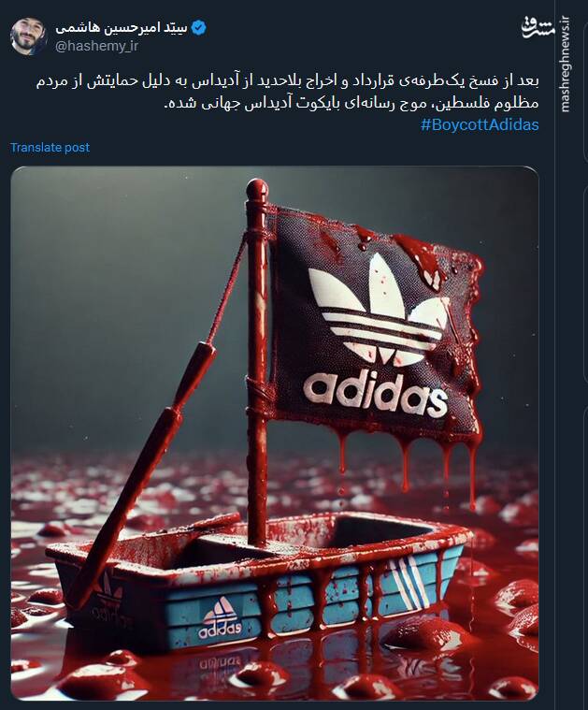Click the display name سیّد امیرحسین هاشمی
The width and height of the screenshot is (588, 710).
click(122, 28)
